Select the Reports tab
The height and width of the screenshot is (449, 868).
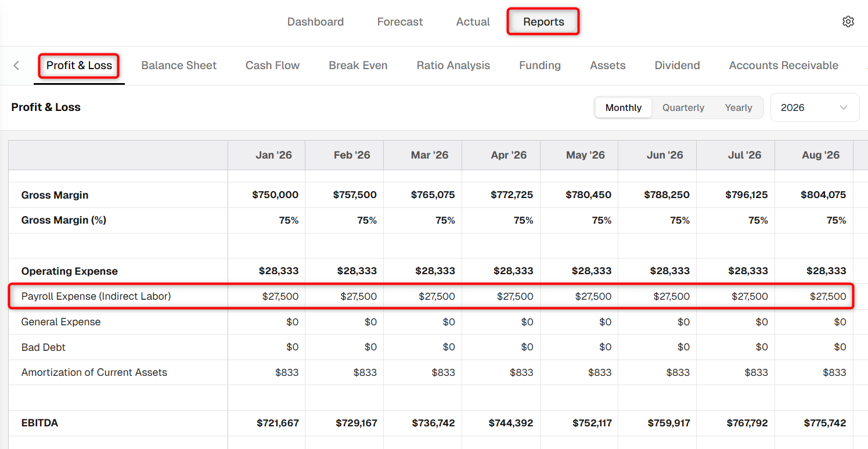tap(543, 22)
